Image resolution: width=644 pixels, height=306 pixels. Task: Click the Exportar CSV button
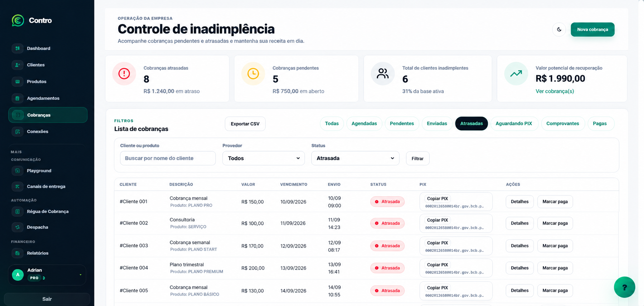coord(245,124)
